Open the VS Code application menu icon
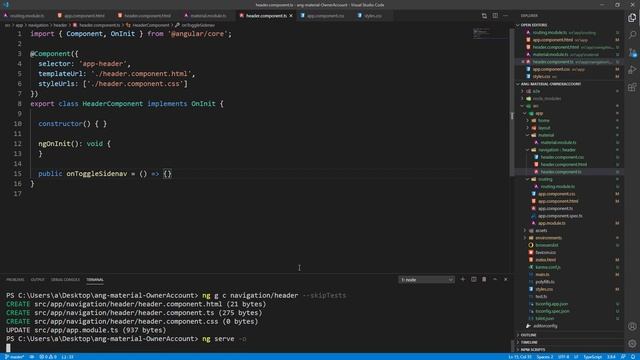The height and width of the screenshot is (360, 640). coord(6,4)
